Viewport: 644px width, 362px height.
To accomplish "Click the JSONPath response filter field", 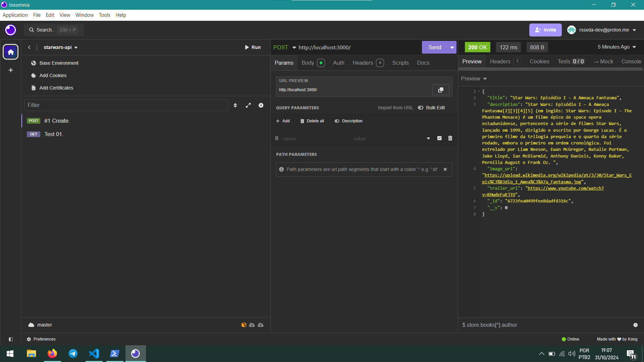I will tap(545, 325).
